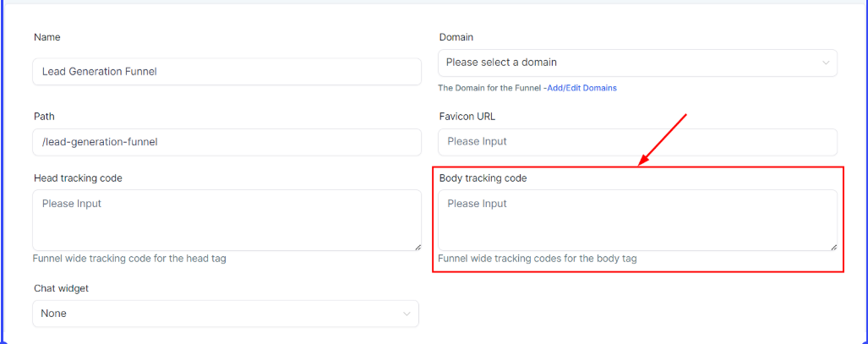Click the head tag helper text
The width and height of the screenshot is (868, 344).
click(129, 259)
